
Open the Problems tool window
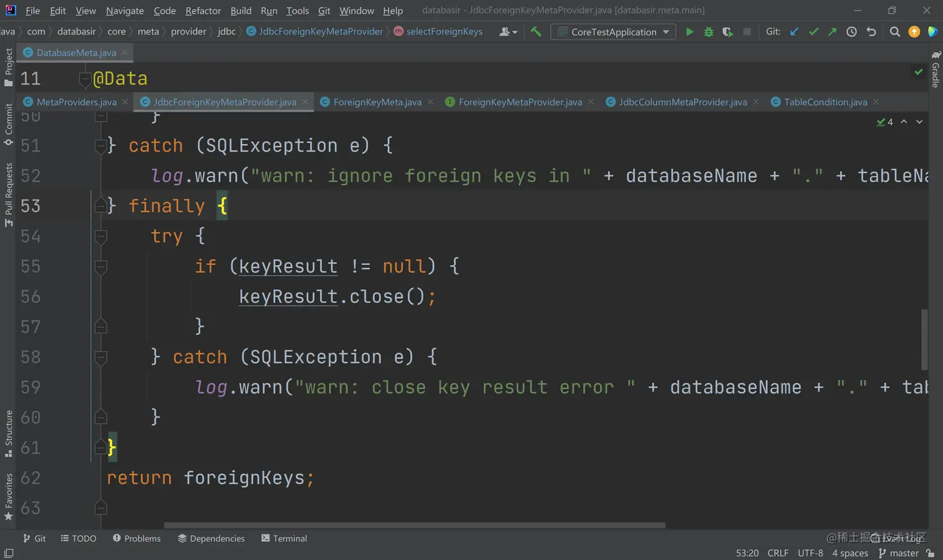137,538
